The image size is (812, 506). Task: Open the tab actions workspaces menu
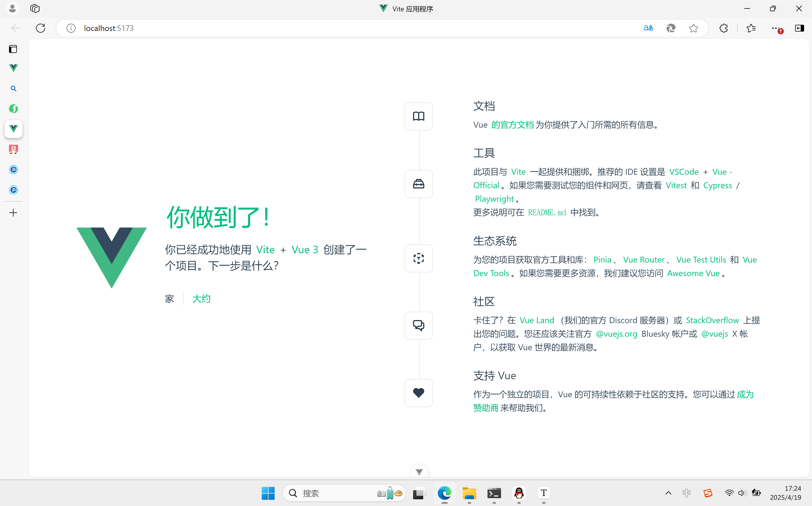tap(35, 9)
